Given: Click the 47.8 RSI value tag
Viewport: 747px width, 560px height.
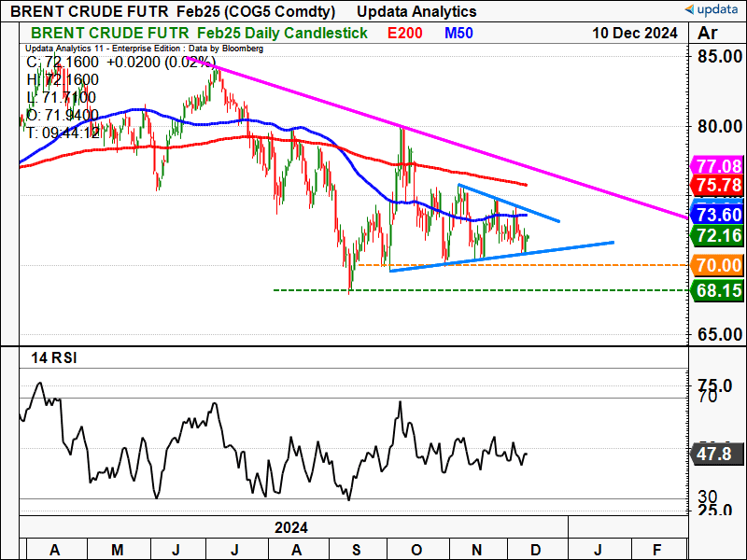Looking at the screenshot, I should [x=717, y=454].
